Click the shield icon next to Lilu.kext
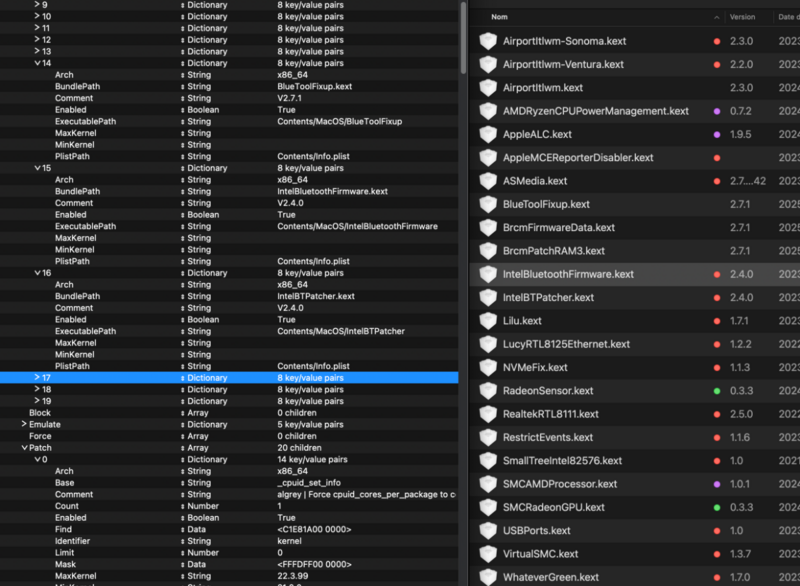 [x=487, y=321]
